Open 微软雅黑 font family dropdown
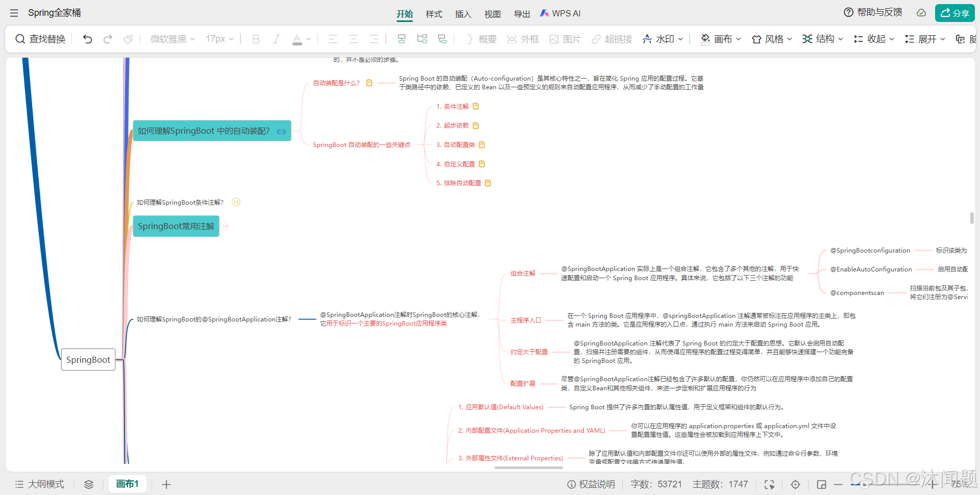 click(x=173, y=39)
